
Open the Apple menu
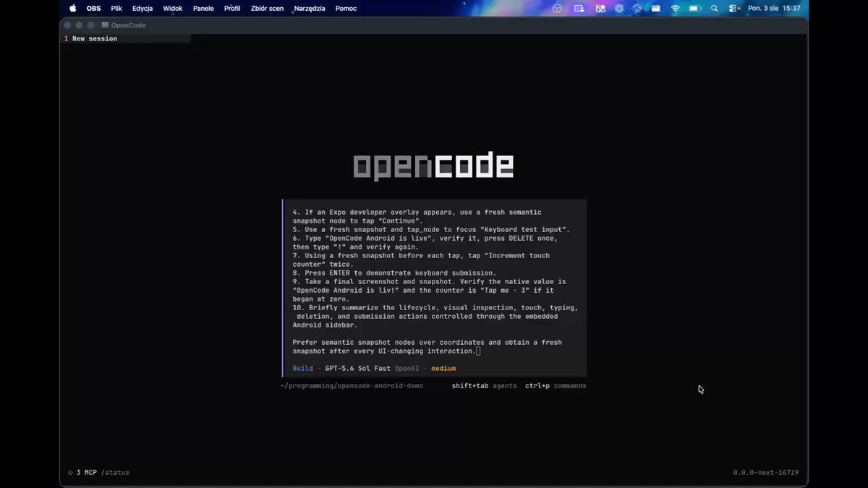(72, 9)
